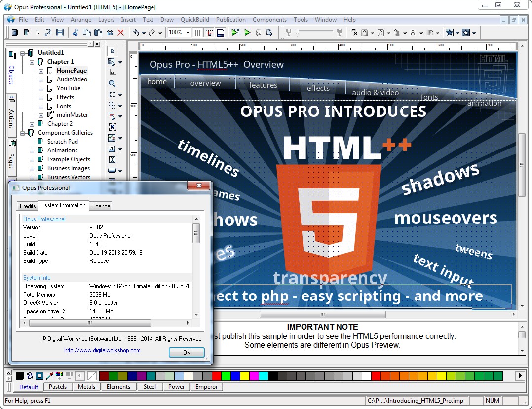Open the digitalworkshop.com link
Screen dimensions: 532x409
pyautogui.click(x=102, y=350)
